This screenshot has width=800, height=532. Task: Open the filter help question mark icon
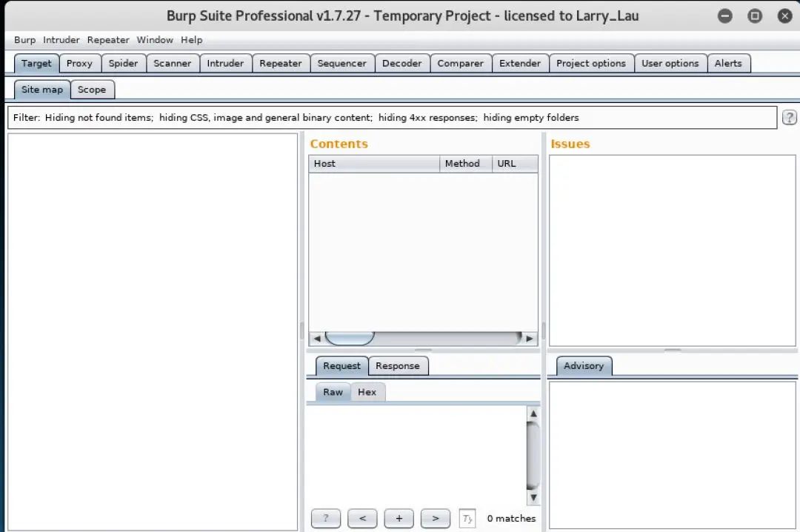coord(789,117)
